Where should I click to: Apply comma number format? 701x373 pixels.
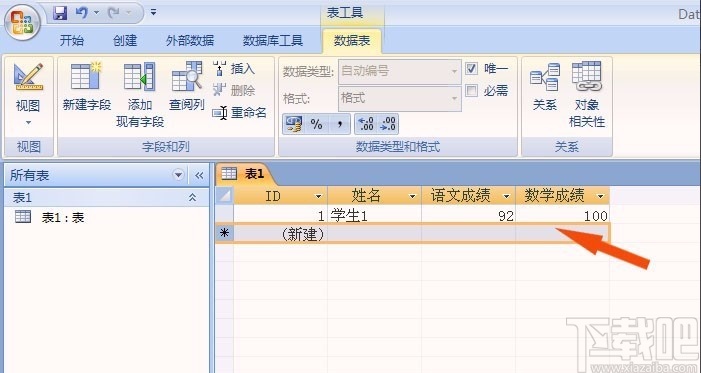tap(340, 124)
